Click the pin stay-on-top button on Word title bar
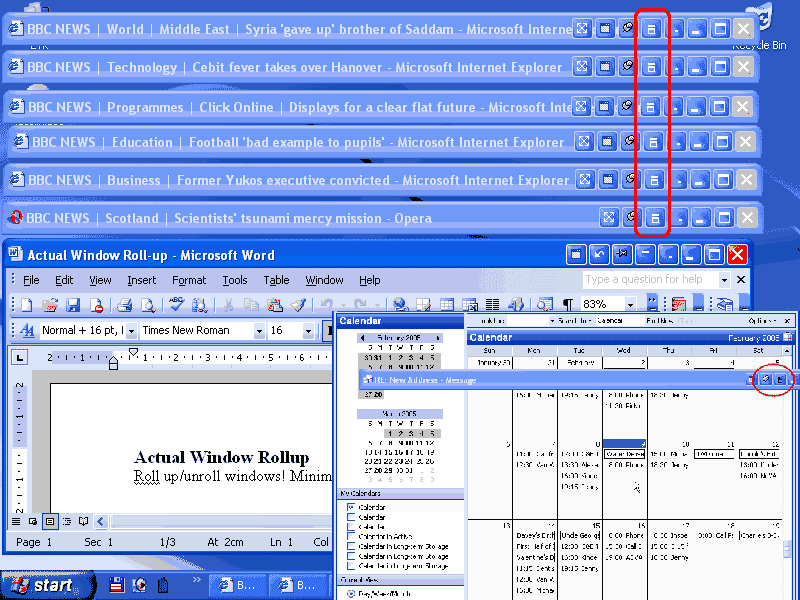 [x=622, y=254]
